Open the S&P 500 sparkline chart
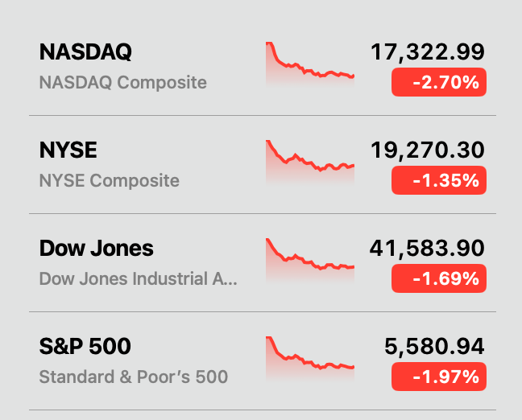Viewport: 522px width, 420px height. pyautogui.click(x=310, y=357)
